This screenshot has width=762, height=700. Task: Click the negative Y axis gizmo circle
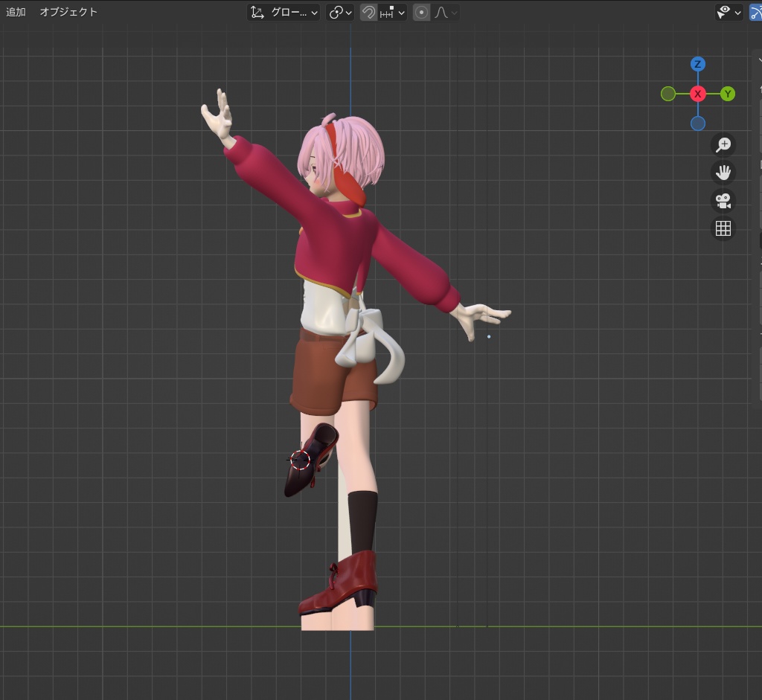pyautogui.click(x=667, y=94)
